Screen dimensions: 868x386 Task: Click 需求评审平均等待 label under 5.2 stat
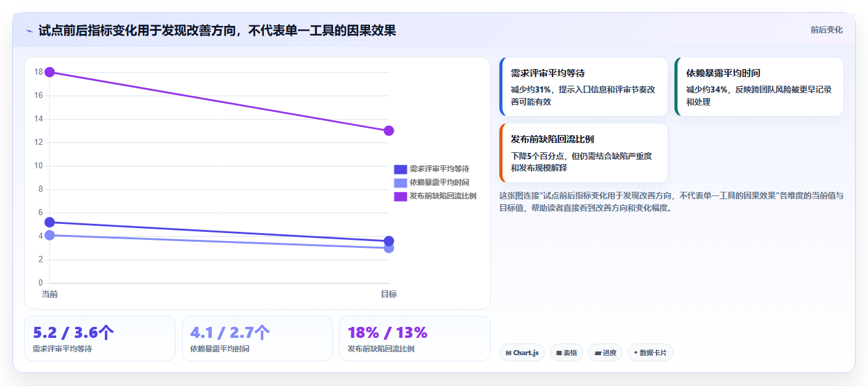tap(62, 349)
